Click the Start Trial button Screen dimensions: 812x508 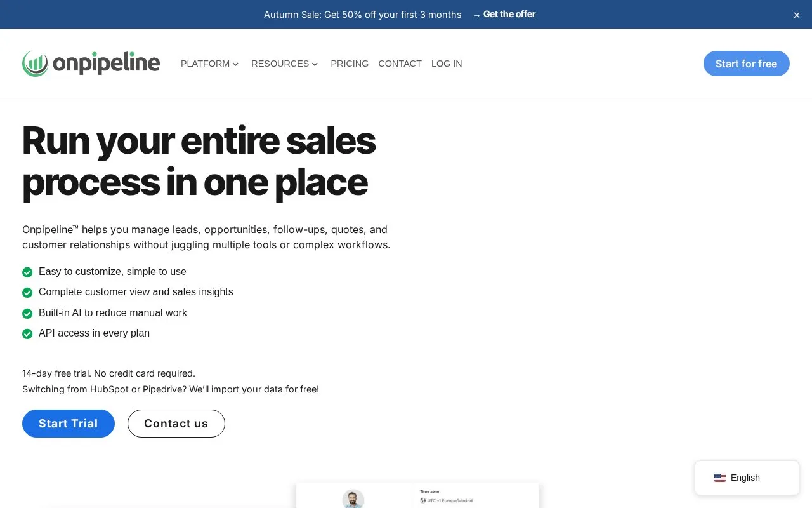point(69,424)
